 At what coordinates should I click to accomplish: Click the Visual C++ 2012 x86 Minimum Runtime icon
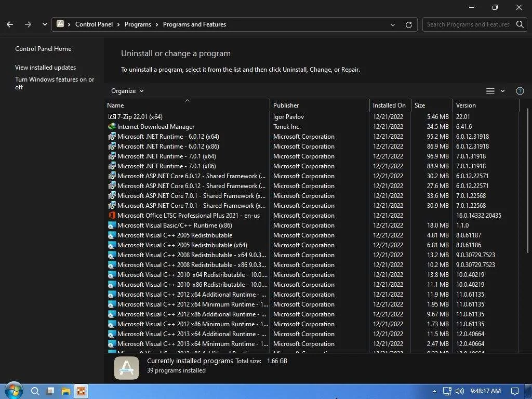[112, 324]
